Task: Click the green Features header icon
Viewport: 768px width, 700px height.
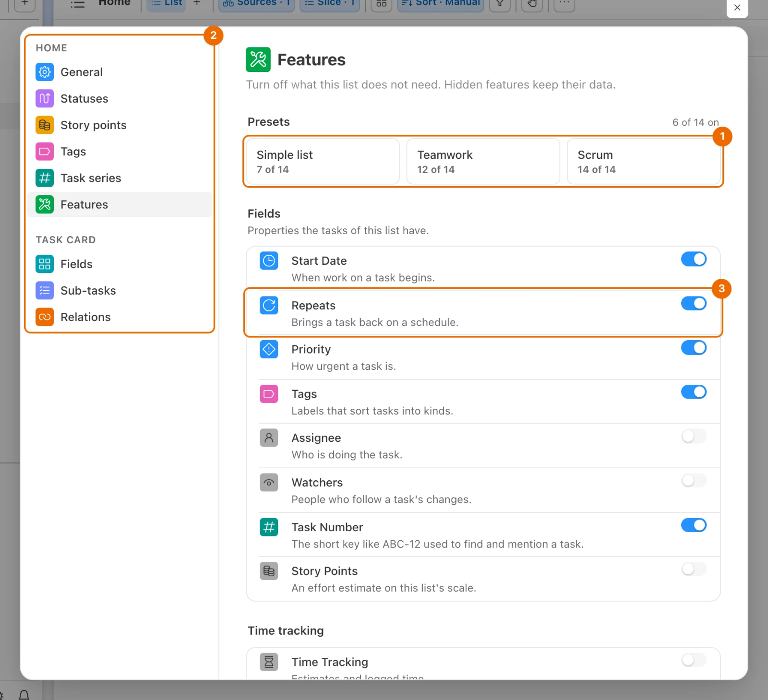Action: click(x=258, y=59)
